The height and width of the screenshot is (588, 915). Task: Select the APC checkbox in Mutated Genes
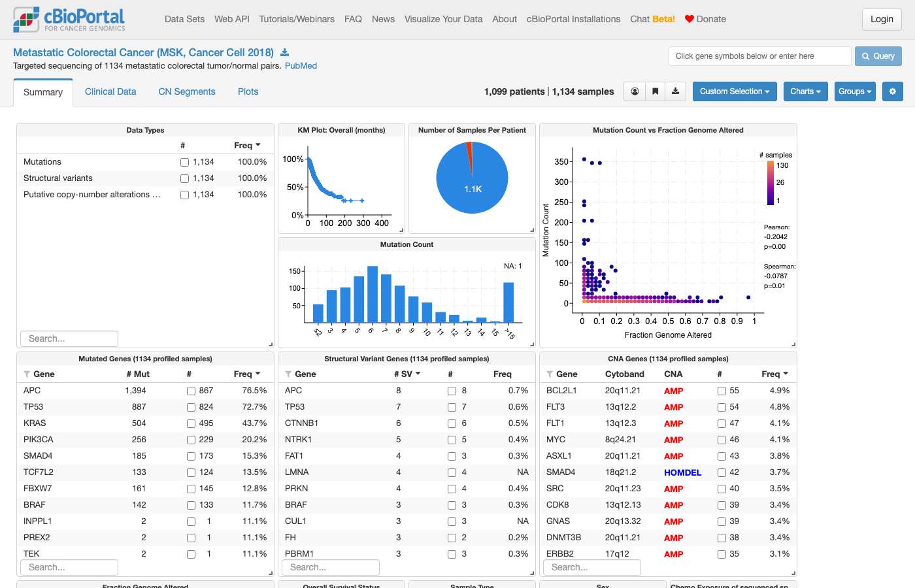coord(191,391)
